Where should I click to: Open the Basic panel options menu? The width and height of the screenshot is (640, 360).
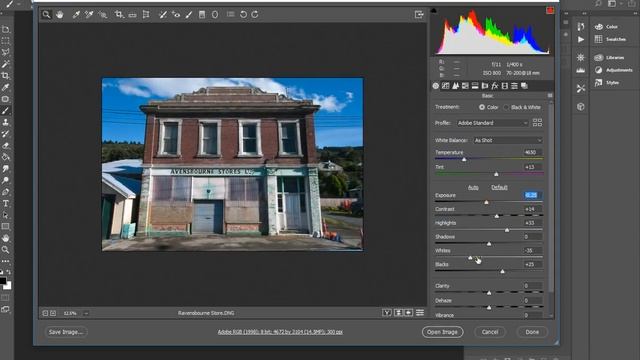pos(550,96)
